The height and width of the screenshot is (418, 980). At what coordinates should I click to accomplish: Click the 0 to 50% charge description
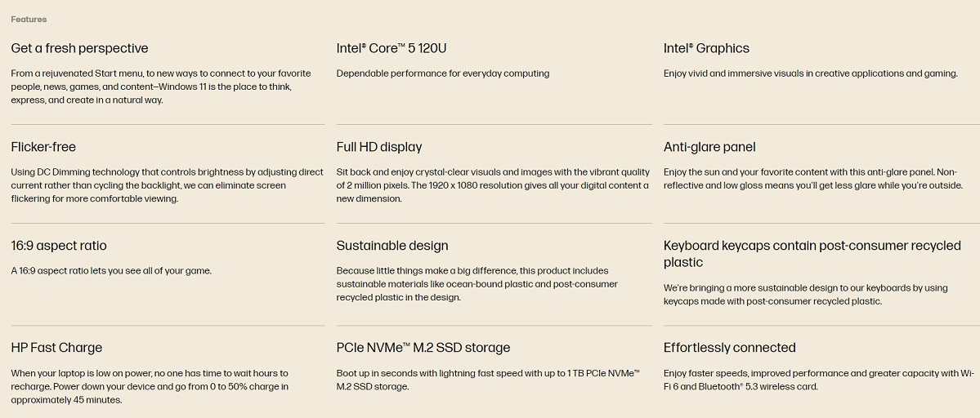[150, 387]
